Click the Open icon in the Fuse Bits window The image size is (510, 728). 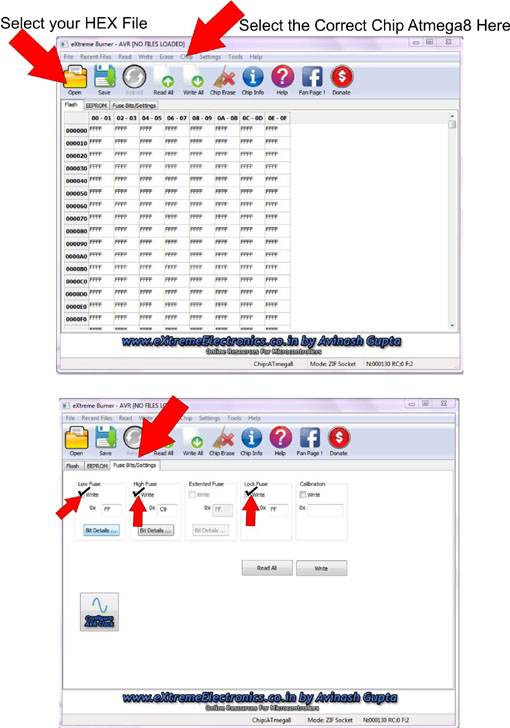(76, 441)
